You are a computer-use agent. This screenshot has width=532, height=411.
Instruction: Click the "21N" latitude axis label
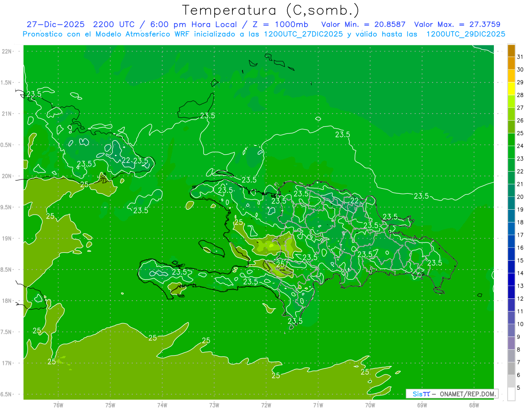pyautogui.click(x=7, y=114)
